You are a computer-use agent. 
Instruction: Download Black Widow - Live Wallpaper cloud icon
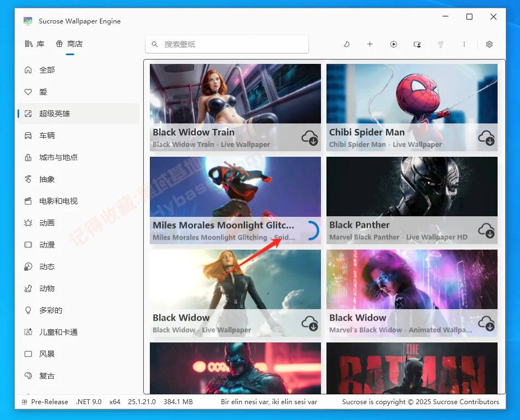[x=309, y=323]
